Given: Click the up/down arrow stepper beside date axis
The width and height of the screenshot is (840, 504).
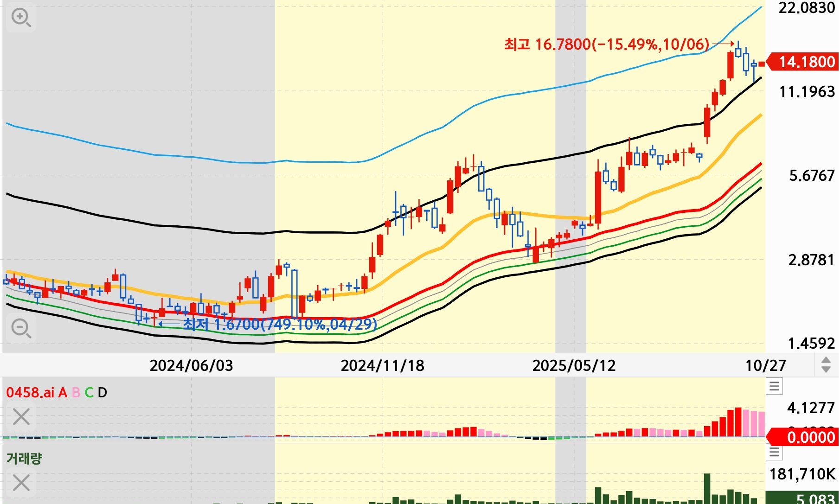Looking at the screenshot, I should pos(826,364).
